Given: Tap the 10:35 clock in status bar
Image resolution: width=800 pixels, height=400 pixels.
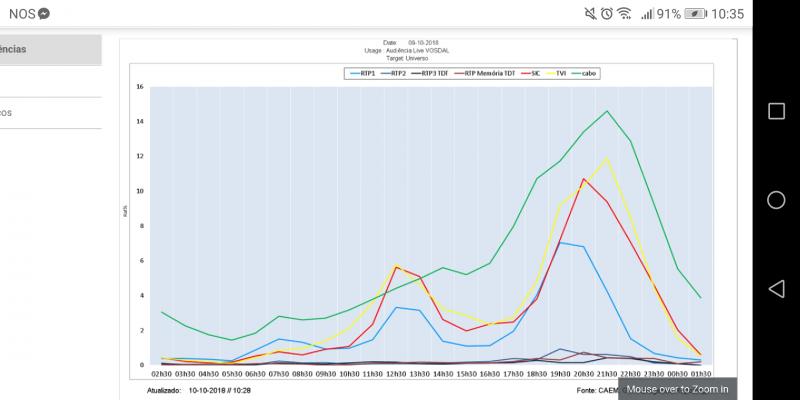Looking at the screenshot, I should (728, 14).
